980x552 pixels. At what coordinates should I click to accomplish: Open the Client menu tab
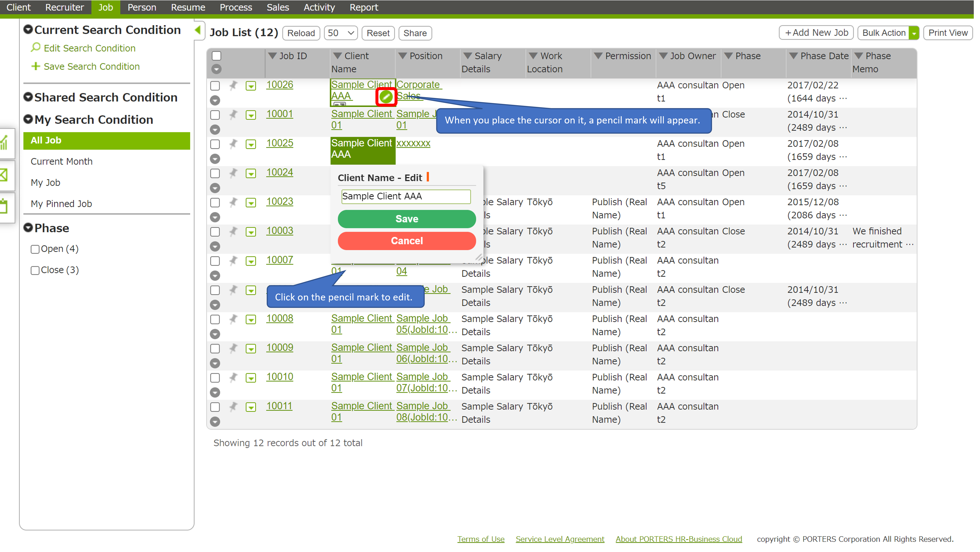tap(19, 7)
